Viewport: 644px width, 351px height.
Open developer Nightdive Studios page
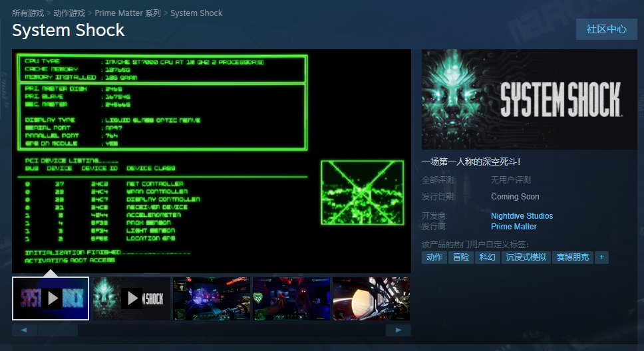[522, 216]
